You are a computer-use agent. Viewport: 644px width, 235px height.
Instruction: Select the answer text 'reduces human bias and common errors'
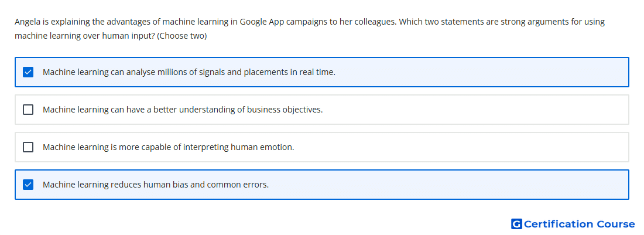point(156,185)
